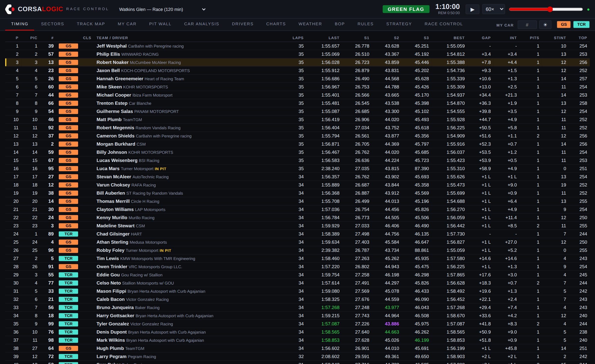This screenshot has height=364, width=595.
Task: Select the Jeff Westphal driver name
Action: (112, 46)
